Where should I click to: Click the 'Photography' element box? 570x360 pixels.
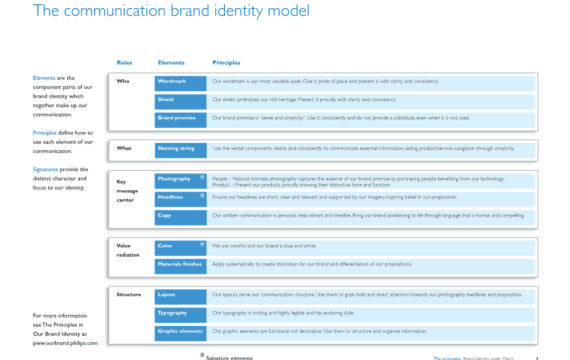181,181
